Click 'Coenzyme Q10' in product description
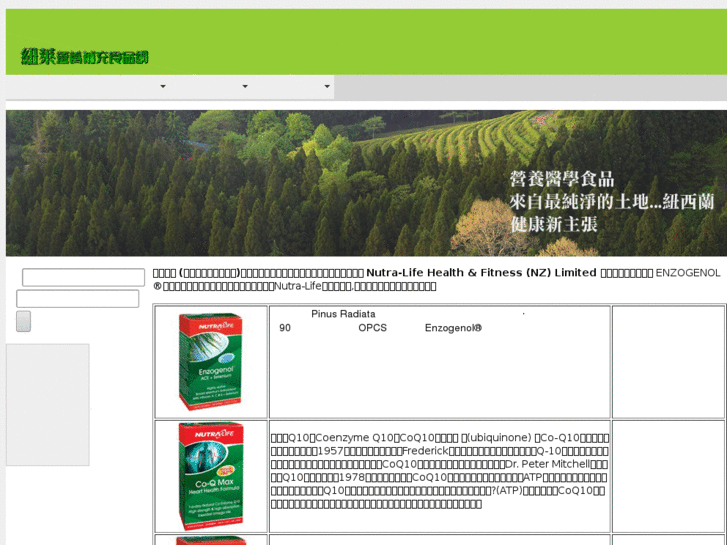Image resolution: width=727 pixels, height=545 pixels. click(348, 438)
